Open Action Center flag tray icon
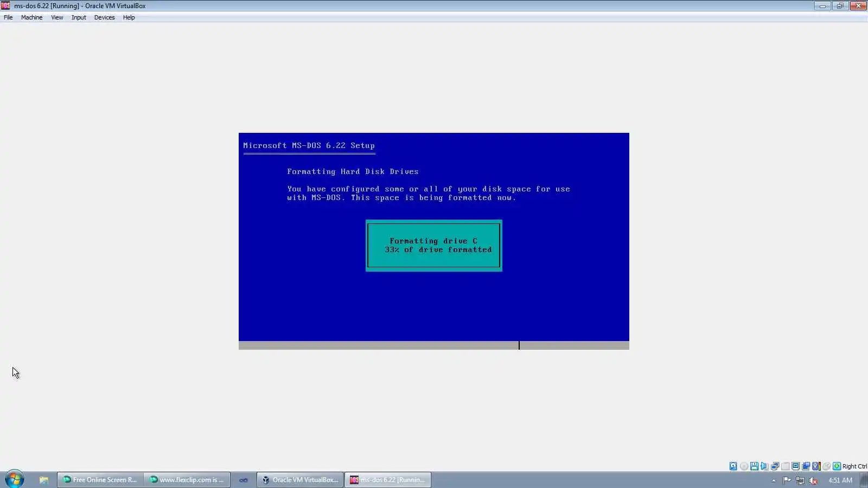This screenshot has height=488, width=868. pos(787,480)
